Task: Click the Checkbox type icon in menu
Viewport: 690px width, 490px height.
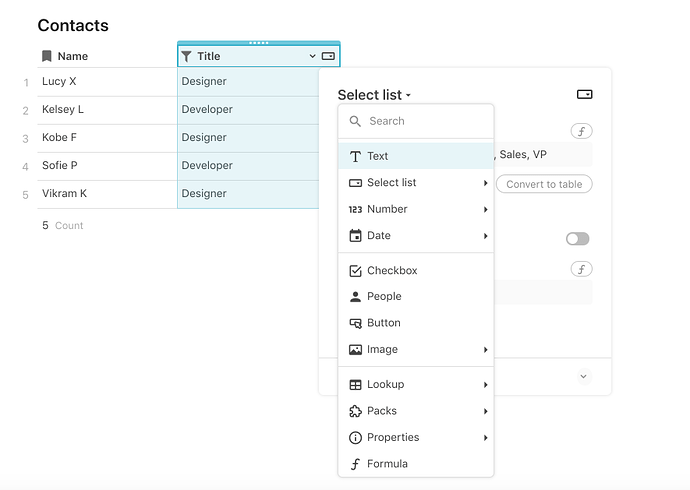Action: pos(355,271)
